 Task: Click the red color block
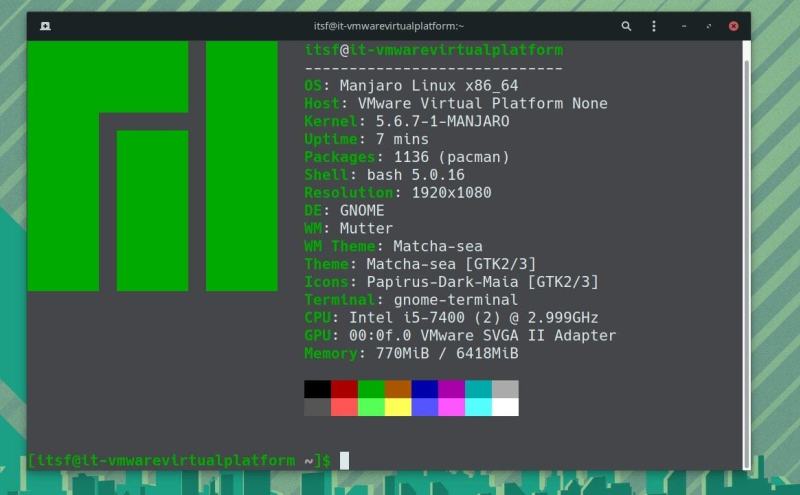[344, 389]
